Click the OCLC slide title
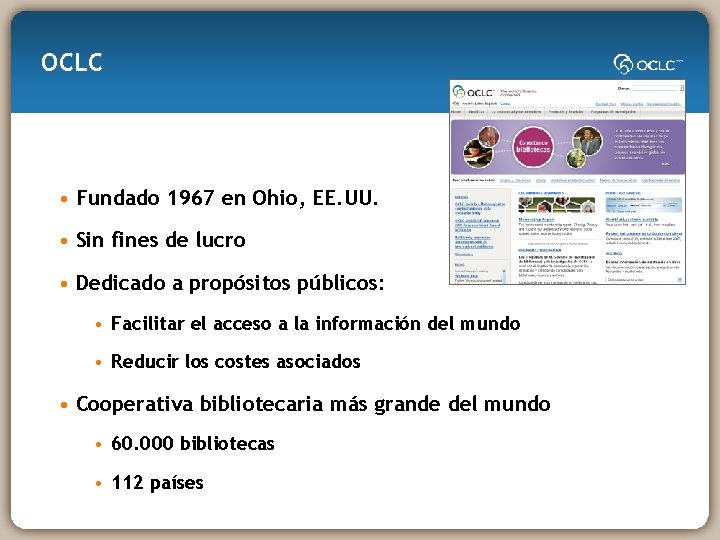The image size is (720, 540). tap(72, 62)
